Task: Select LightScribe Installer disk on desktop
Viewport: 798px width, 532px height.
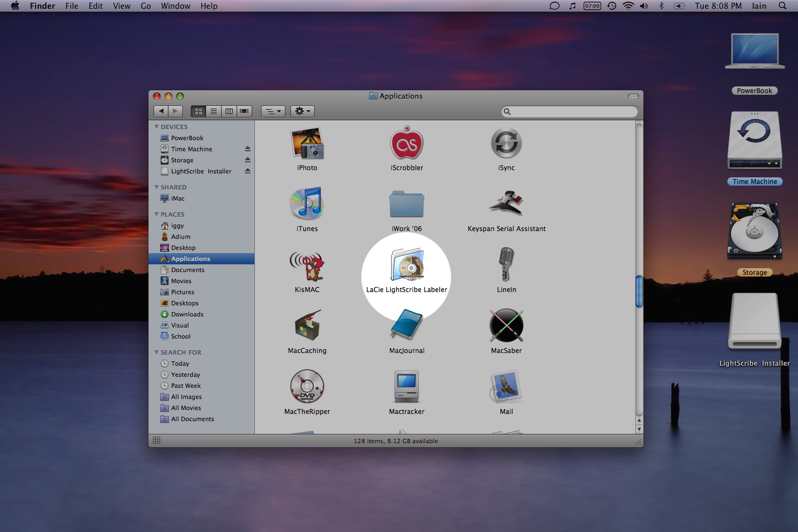Action: click(x=755, y=322)
